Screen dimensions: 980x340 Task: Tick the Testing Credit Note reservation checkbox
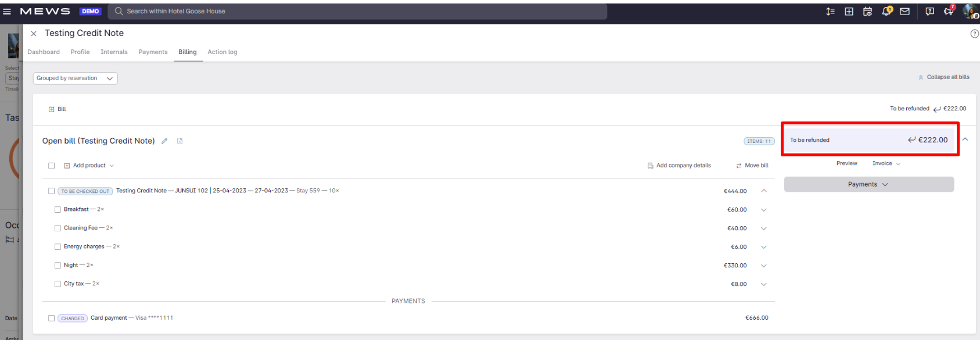pos(52,191)
